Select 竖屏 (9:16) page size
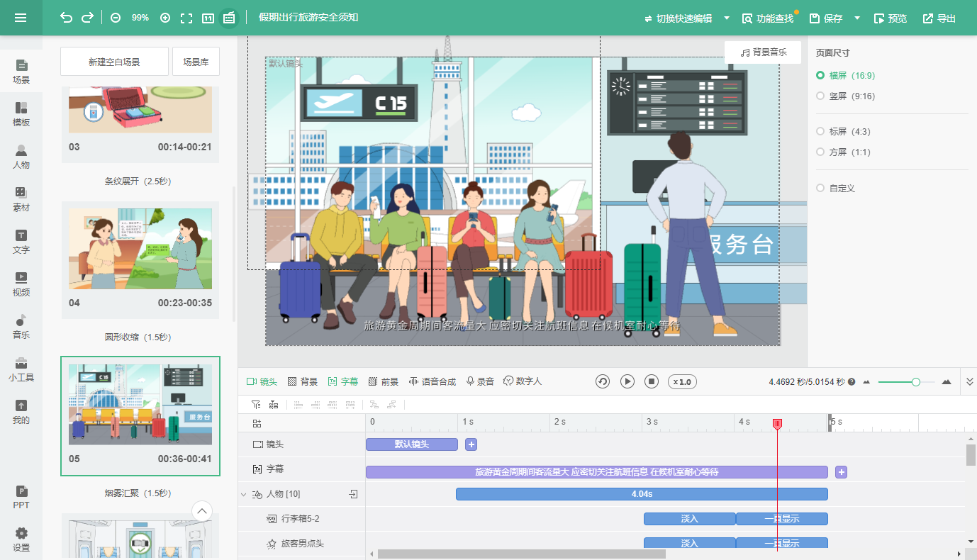 [846, 96]
